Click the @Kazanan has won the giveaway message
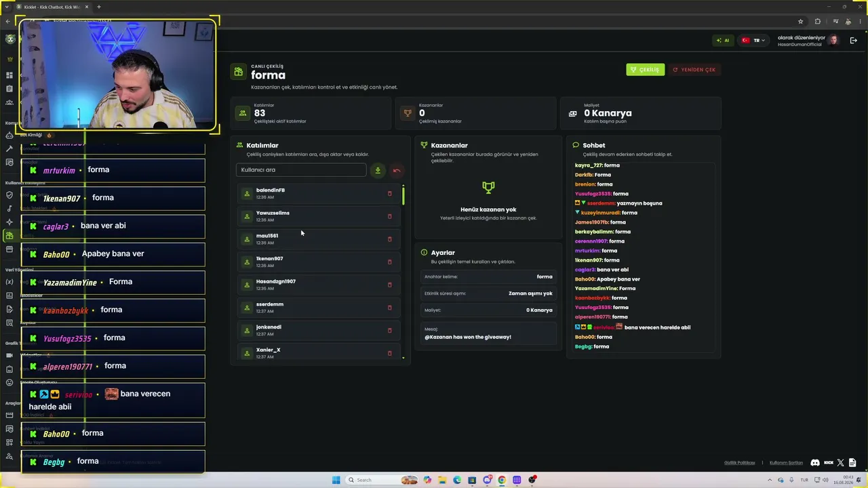 468,337
